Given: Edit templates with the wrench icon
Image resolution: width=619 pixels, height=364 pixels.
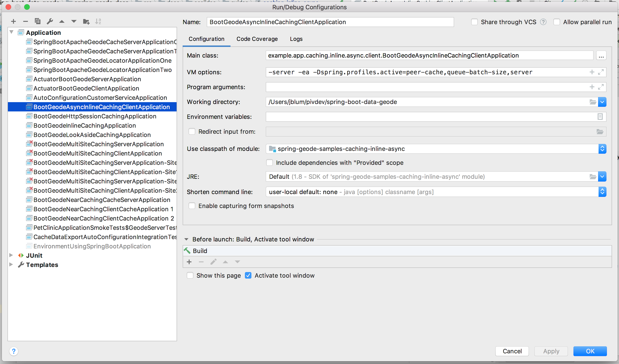Looking at the screenshot, I should point(50,22).
